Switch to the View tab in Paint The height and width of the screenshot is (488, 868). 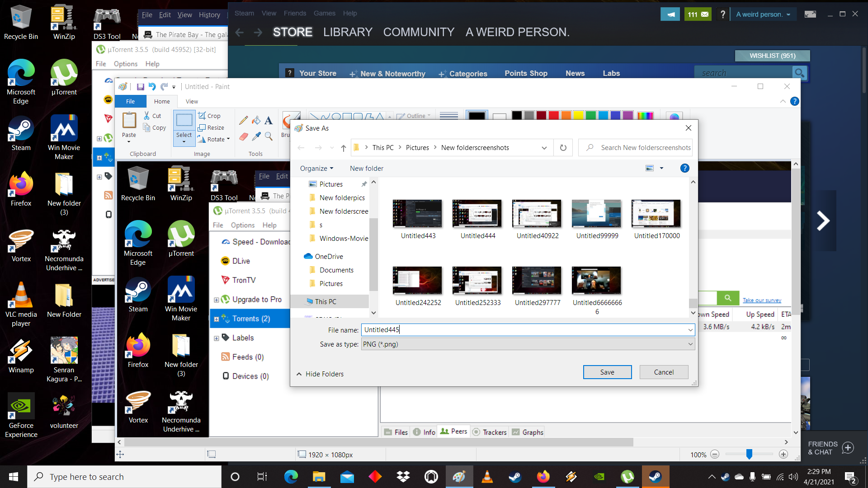pos(191,101)
